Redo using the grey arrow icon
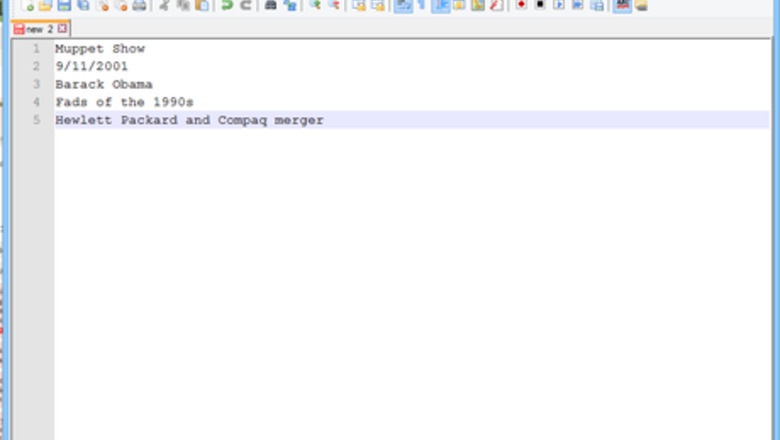Screen dimensions: 780x440 [x=245, y=5]
